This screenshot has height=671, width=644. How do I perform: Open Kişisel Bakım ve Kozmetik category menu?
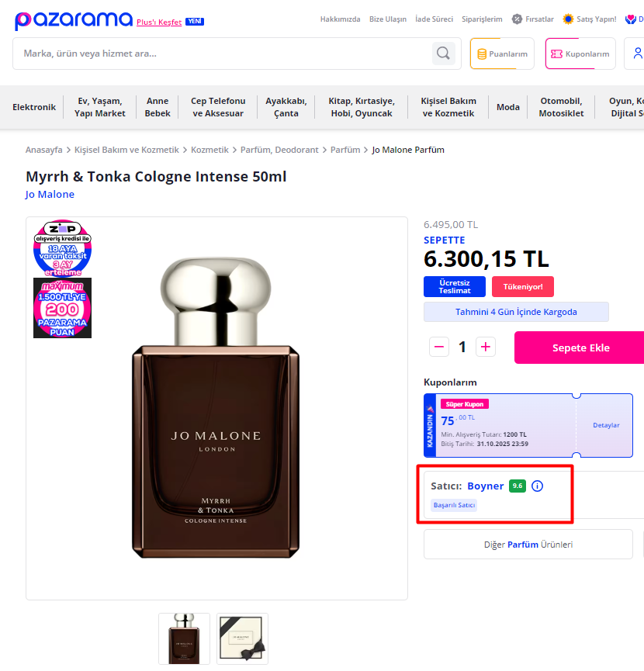pos(448,107)
